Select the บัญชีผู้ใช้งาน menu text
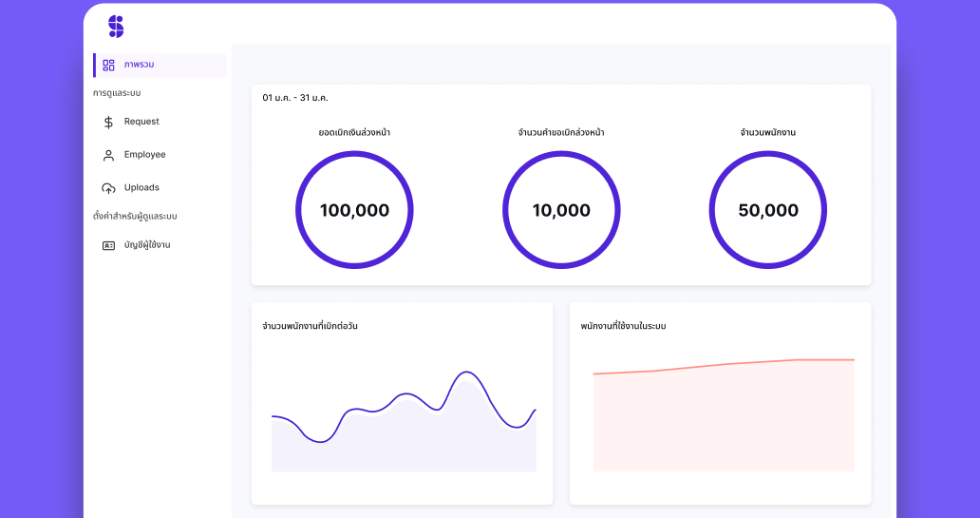 [147, 245]
